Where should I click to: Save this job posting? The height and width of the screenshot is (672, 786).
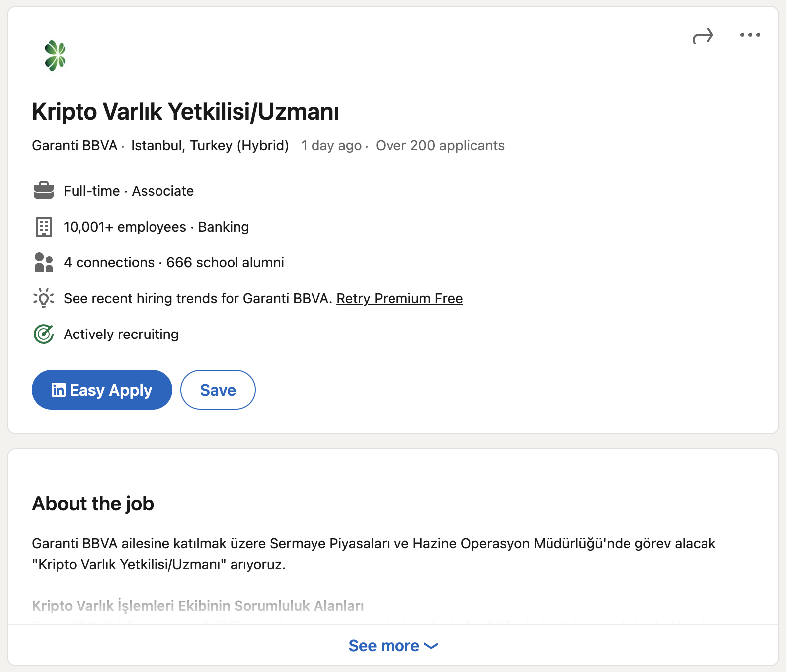pyautogui.click(x=218, y=390)
